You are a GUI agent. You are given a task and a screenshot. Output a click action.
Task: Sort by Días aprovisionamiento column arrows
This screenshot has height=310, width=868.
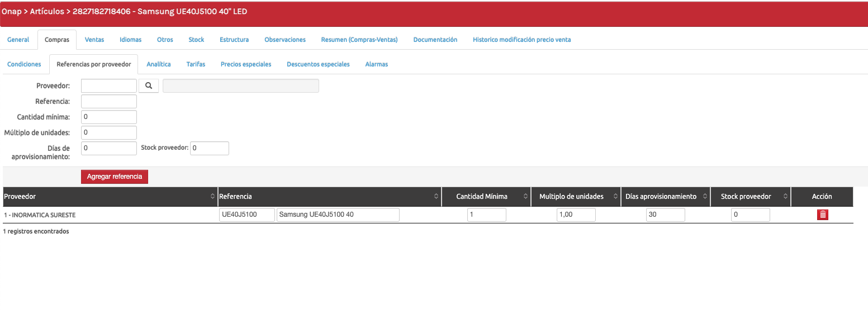pos(705,197)
